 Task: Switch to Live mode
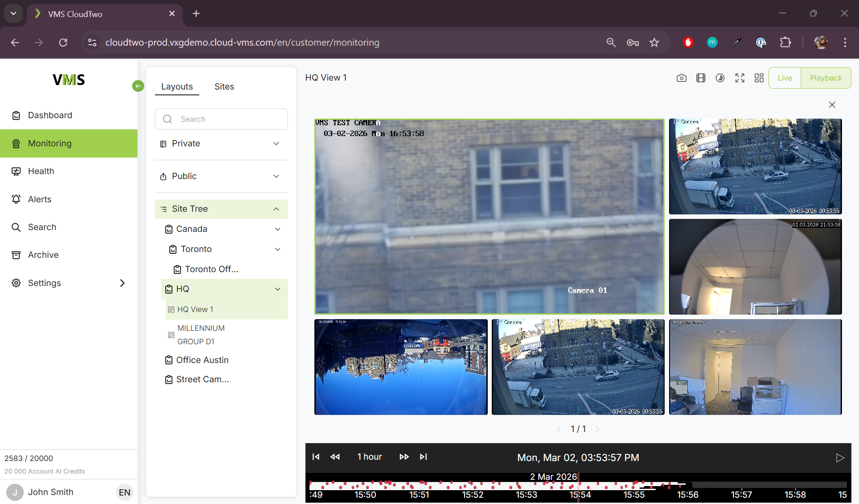tap(784, 78)
